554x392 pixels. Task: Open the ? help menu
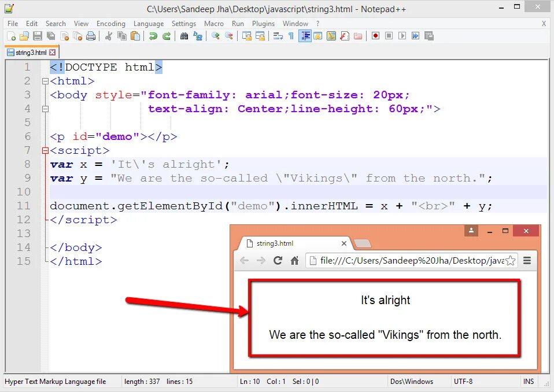317,23
